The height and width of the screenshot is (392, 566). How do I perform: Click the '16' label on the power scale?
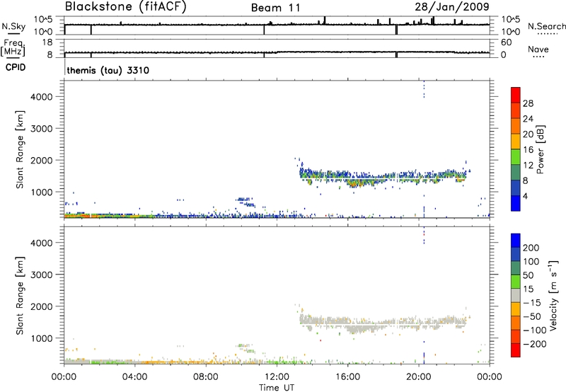coord(528,150)
